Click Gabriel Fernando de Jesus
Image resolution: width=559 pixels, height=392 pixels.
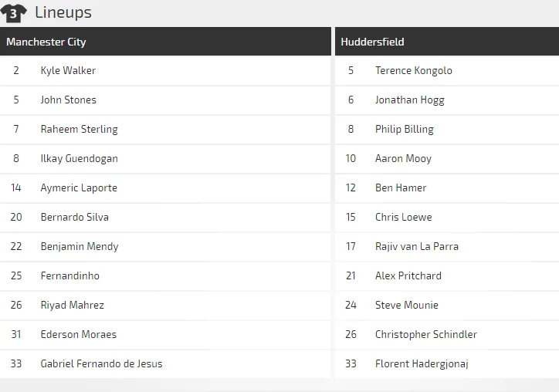click(x=101, y=363)
